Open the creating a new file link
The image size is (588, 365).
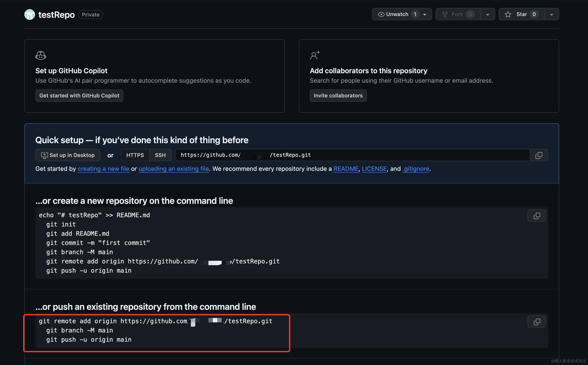pyautogui.click(x=103, y=169)
